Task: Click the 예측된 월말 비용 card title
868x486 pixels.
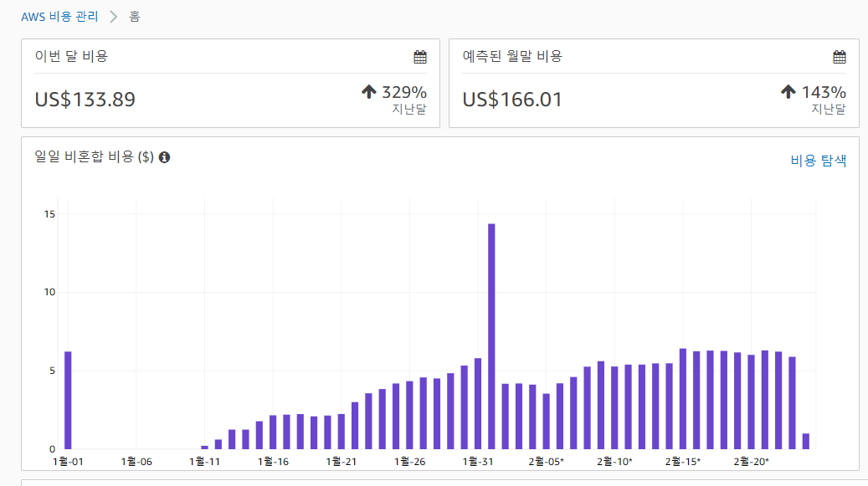Action: point(512,56)
